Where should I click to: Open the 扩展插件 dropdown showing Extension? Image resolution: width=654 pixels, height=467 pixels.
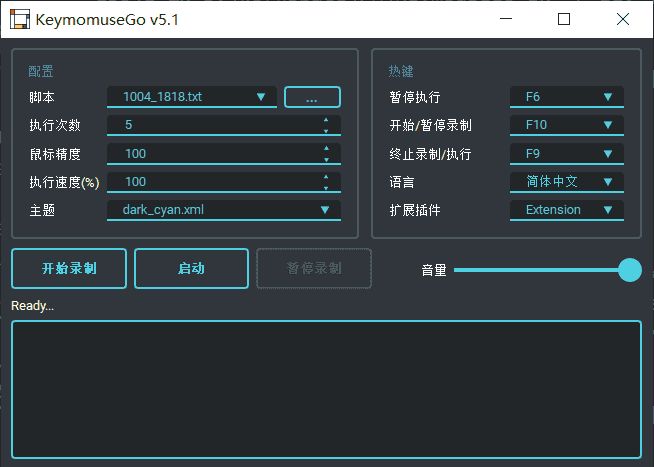[x=567, y=210]
